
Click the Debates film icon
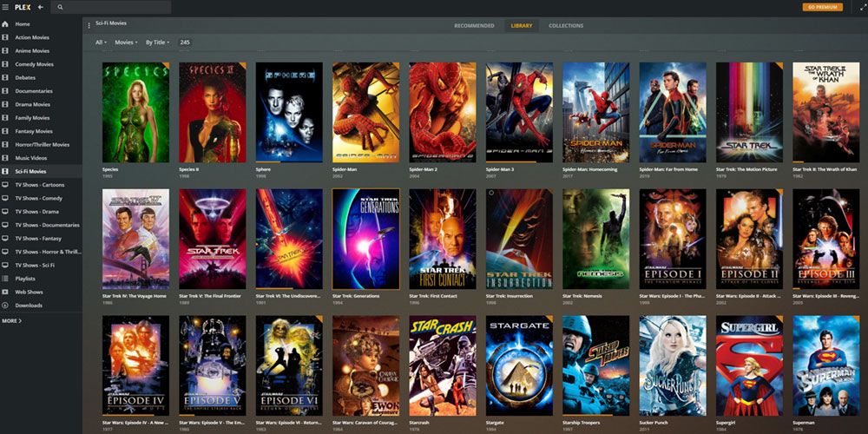pyautogui.click(x=5, y=77)
